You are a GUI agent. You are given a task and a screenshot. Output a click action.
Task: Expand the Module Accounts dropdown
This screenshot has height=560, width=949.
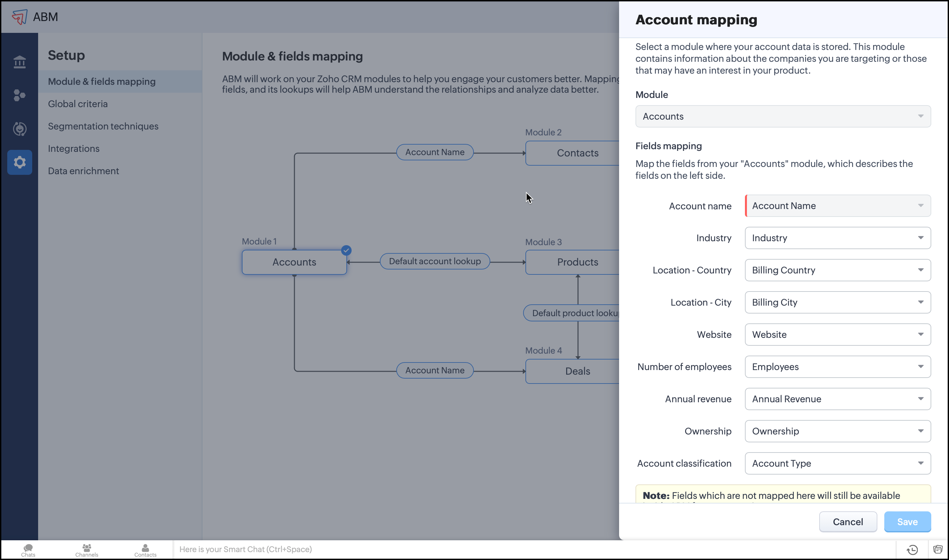[x=783, y=116]
